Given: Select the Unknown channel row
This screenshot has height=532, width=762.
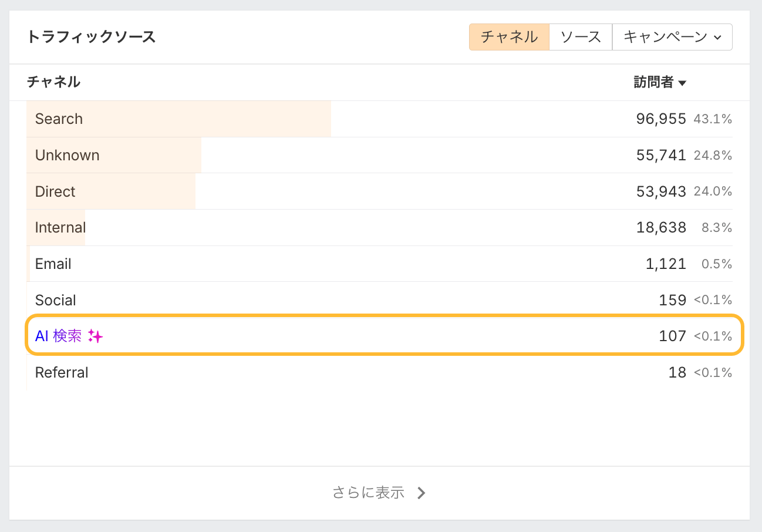Looking at the screenshot, I should click(x=67, y=155).
